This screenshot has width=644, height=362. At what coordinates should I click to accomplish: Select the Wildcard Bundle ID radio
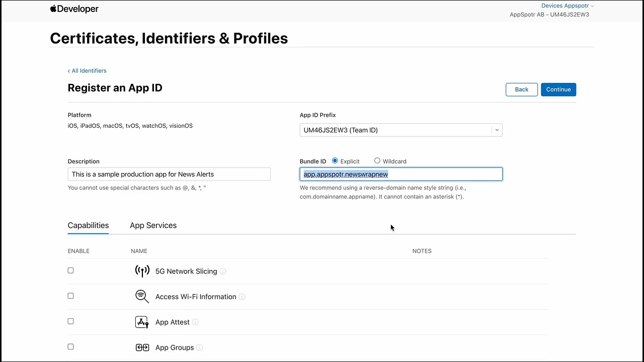pyautogui.click(x=377, y=161)
